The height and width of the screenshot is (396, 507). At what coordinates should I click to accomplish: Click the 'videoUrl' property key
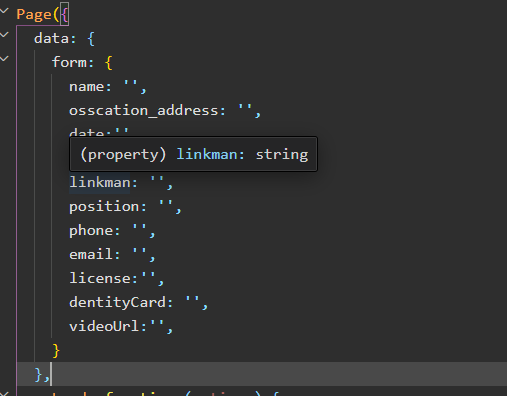tap(104, 326)
